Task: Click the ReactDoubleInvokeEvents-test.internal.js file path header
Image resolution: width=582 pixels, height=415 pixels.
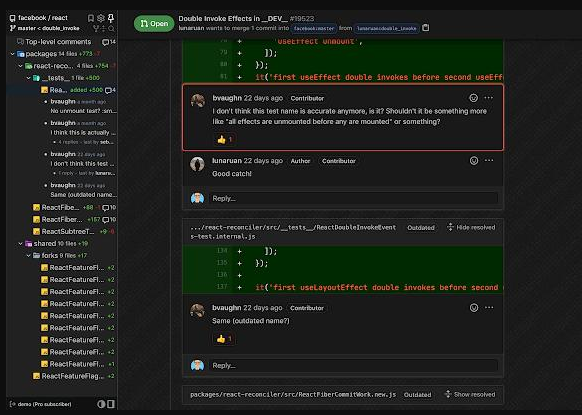Action: click(293, 232)
